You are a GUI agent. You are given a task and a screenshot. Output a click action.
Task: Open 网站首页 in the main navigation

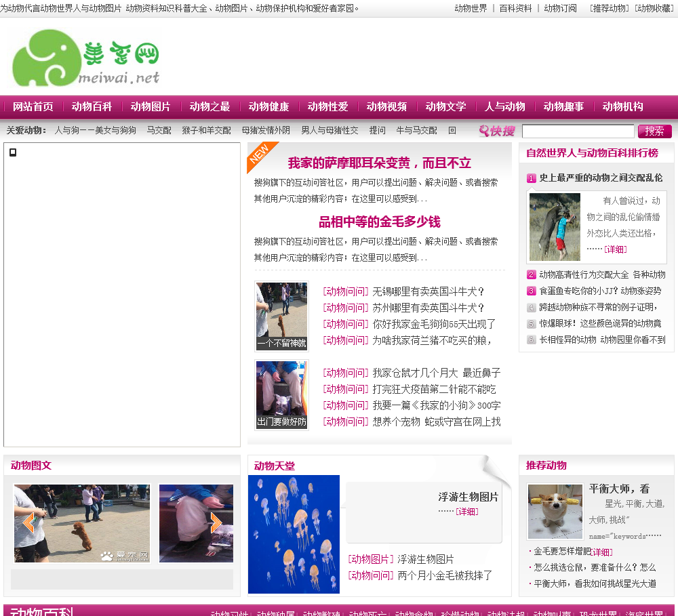pyautogui.click(x=33, y=107)
